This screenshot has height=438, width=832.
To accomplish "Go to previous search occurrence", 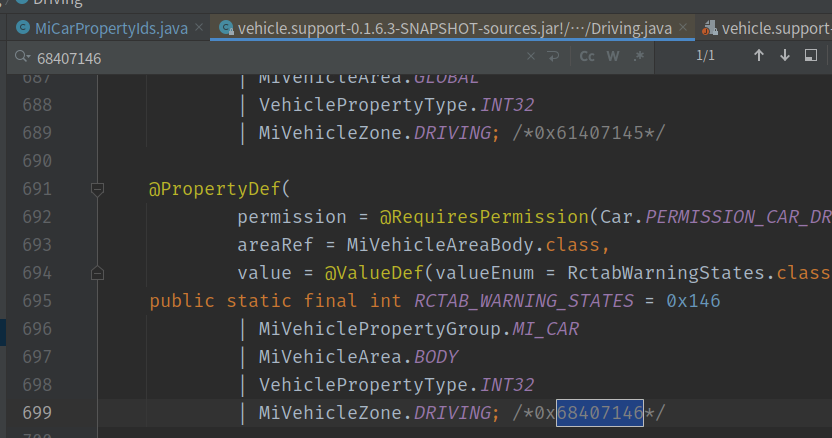I will [x=759, y=55].
